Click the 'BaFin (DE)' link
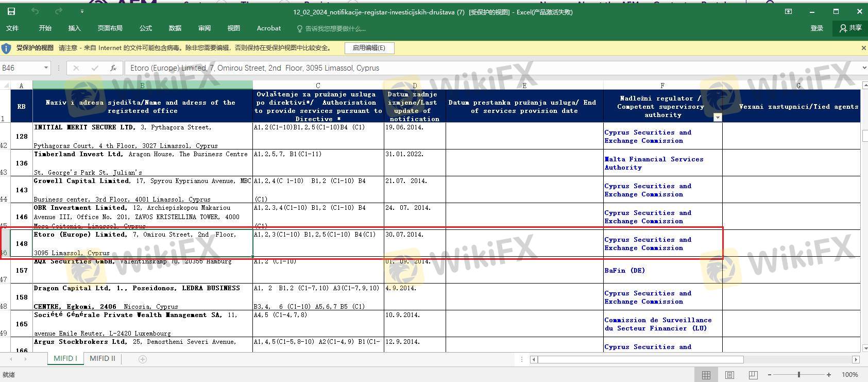Screen dimensions: 868x382 point(624,271)
